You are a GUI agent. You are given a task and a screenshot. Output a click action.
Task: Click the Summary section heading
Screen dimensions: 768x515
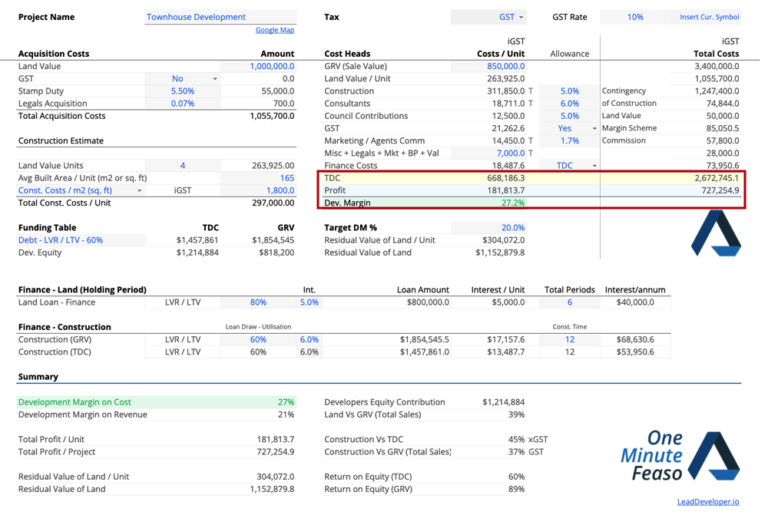pyautogui.click(x=38, y=377)
